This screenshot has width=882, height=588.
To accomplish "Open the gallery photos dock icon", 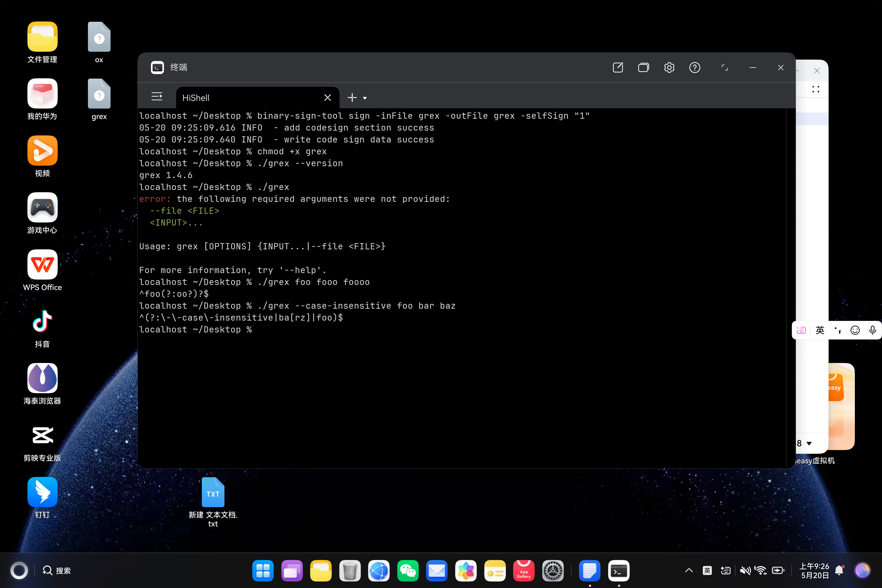I will [466, 571].
